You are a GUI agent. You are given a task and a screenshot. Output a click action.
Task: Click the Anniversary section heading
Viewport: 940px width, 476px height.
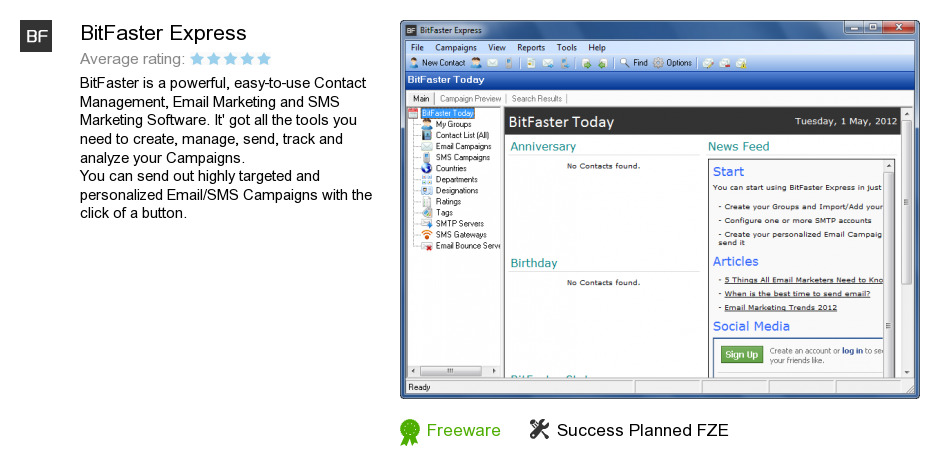point(543,146)
